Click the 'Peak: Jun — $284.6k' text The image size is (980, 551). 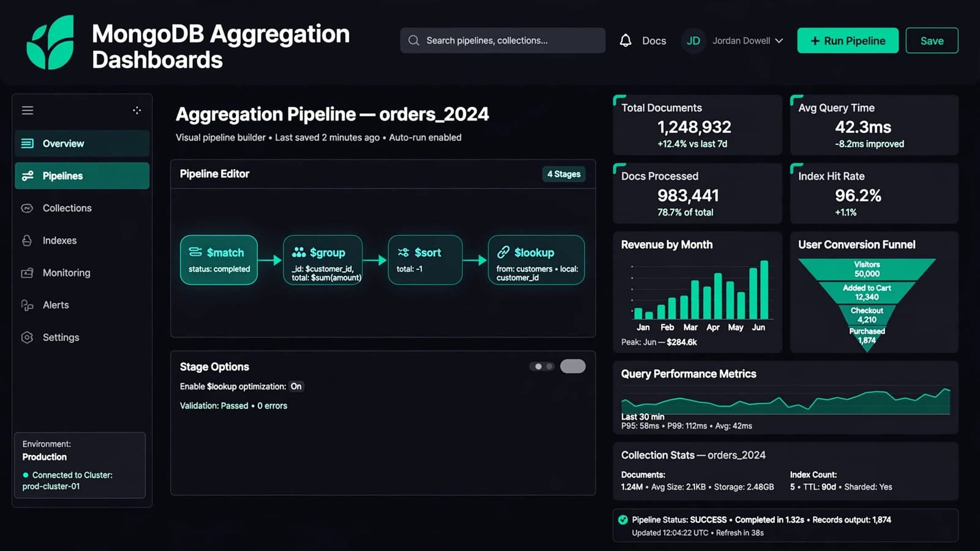point(659,342)
